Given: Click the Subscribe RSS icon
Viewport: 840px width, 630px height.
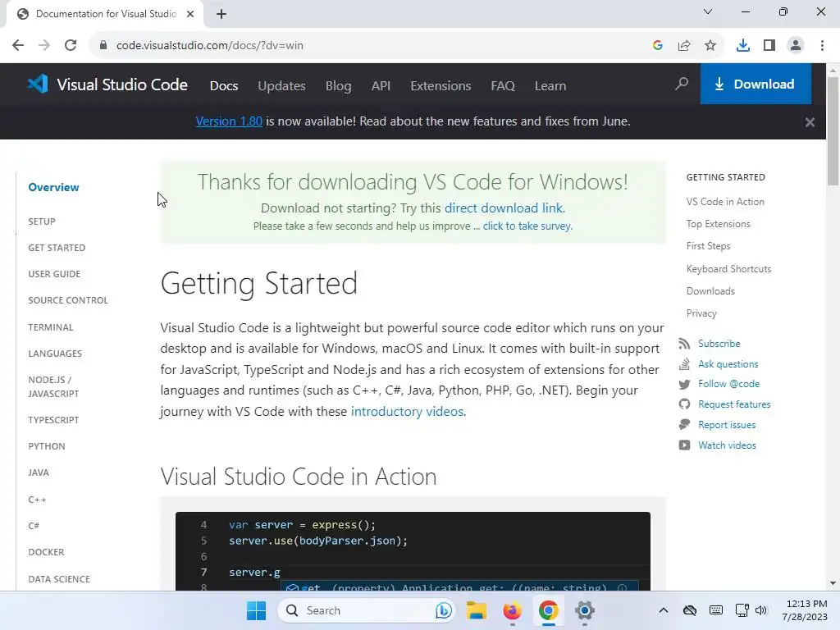Looking at the screenshot, I should pyautogui.click(x=684, y=344).
